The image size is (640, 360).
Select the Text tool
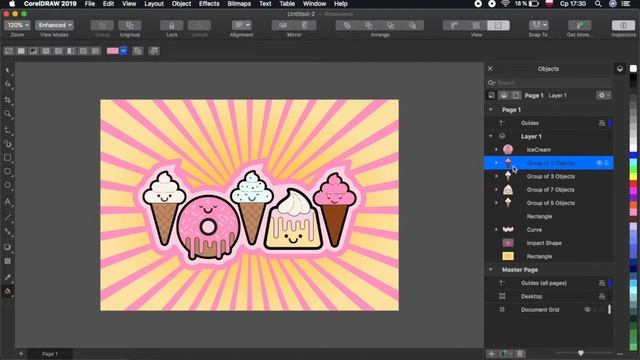pyautogui.click(x=7, y=202)
